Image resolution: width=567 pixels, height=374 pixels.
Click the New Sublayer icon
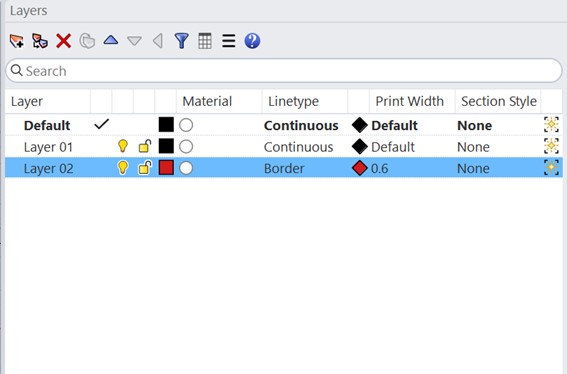click(40, 41)
